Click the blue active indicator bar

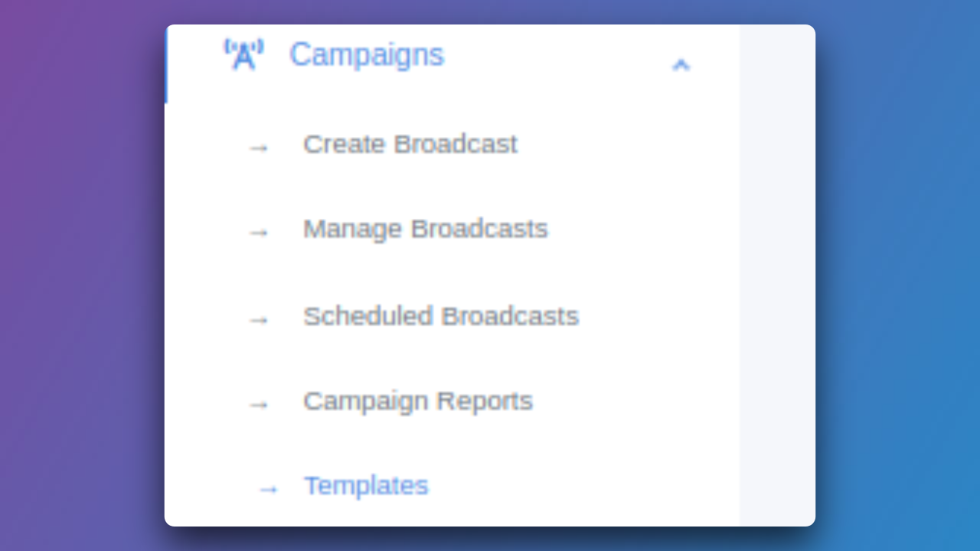pyautogui.click(x=166, y=65)
